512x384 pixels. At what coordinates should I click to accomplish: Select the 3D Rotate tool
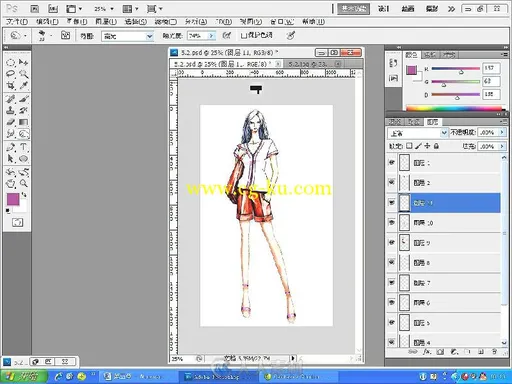[10, 172]
